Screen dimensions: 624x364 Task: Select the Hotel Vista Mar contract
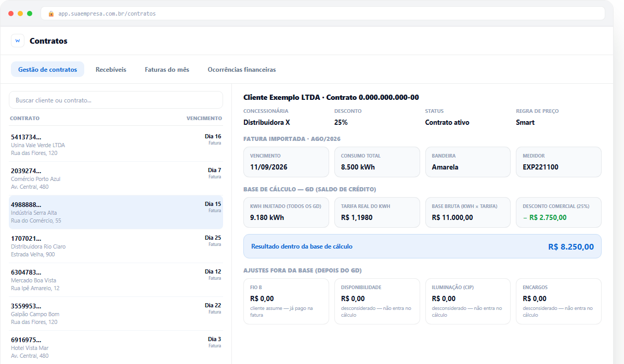click(116, 347)
